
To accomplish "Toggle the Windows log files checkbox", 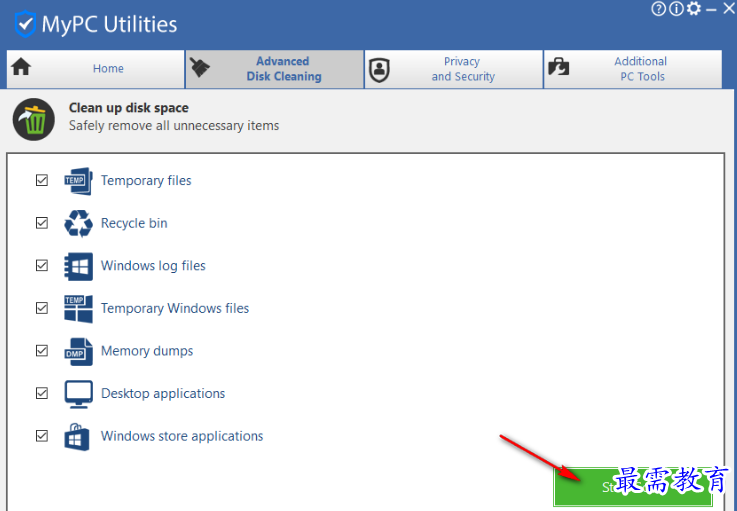I will tap(42, 265).
